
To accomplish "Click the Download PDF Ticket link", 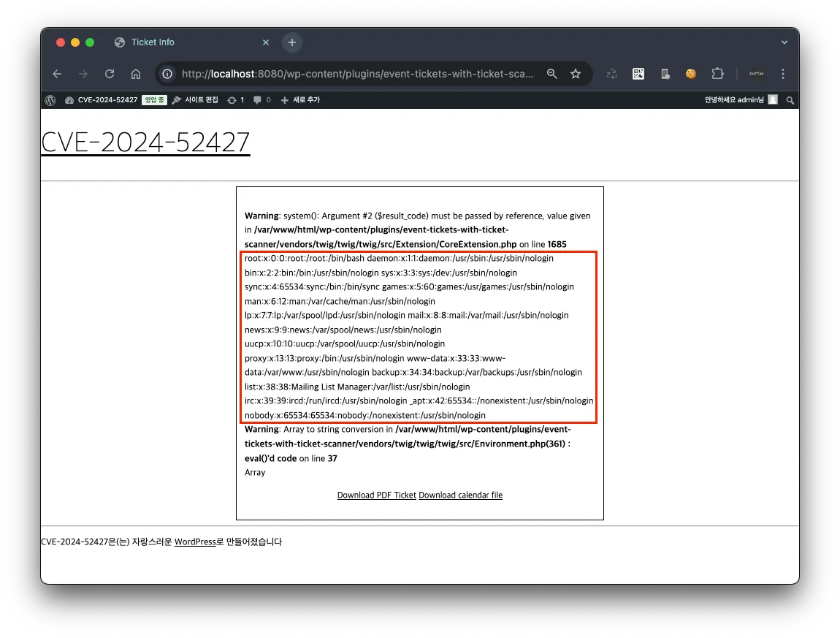I will [377, 495].
